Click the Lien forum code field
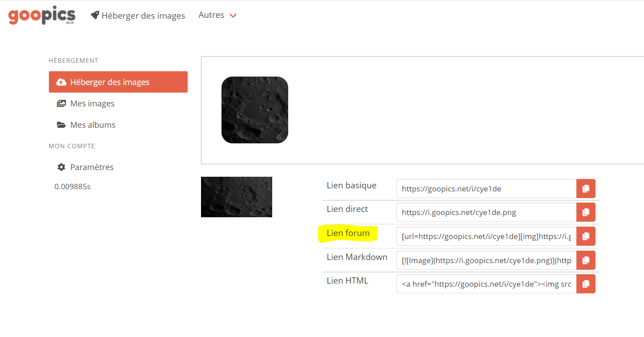 487,236
